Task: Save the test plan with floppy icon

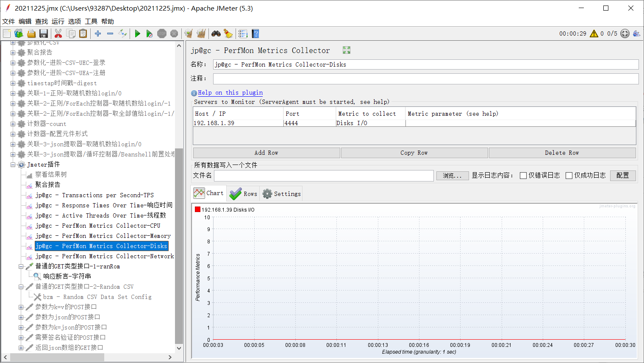Action: (43, 34)
